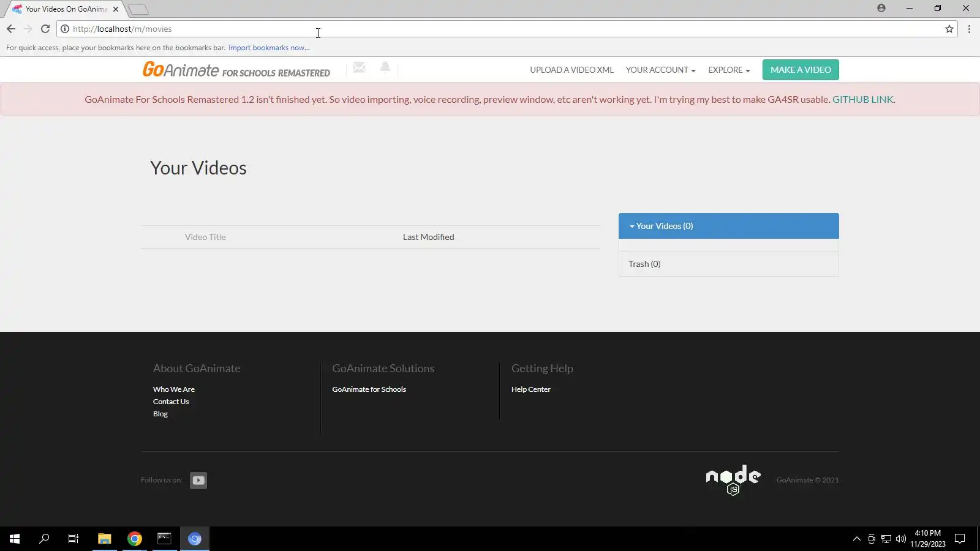980x551 pixels.
Task: Click the Node.js logo in footer
Action: pos(733,480)
